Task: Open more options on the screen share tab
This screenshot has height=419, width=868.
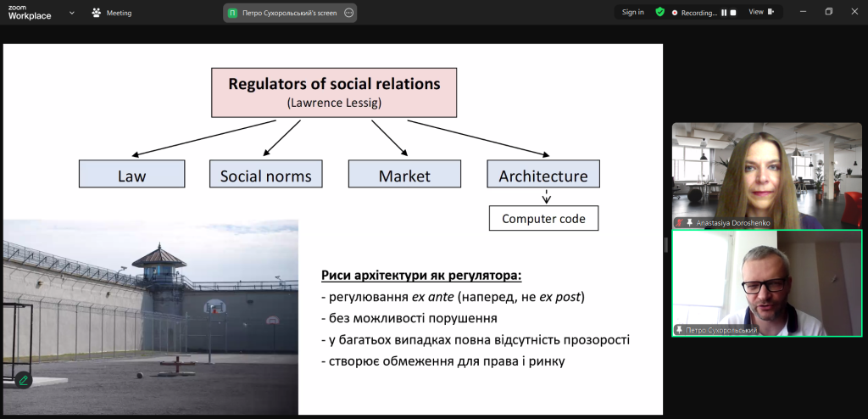Action: click(x=348, y=13)
